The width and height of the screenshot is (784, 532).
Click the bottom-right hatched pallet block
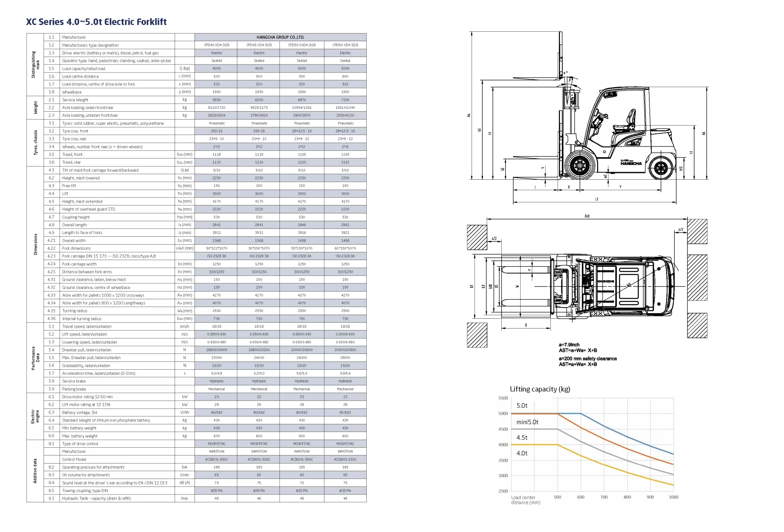tap(697, 325)
